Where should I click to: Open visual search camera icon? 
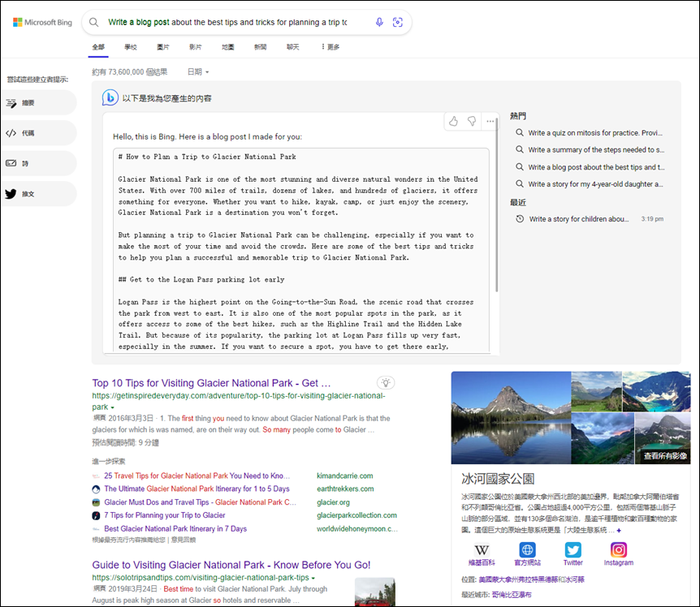[x=397, y=22]
